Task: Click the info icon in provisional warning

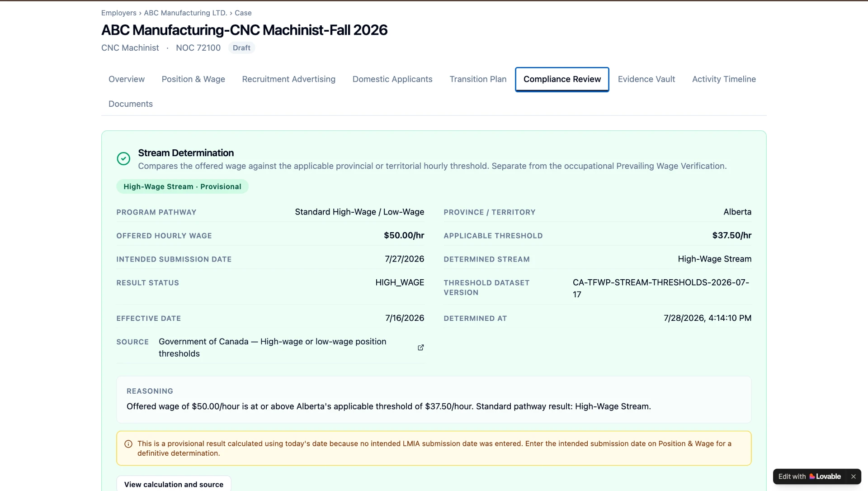Action: 128,444
